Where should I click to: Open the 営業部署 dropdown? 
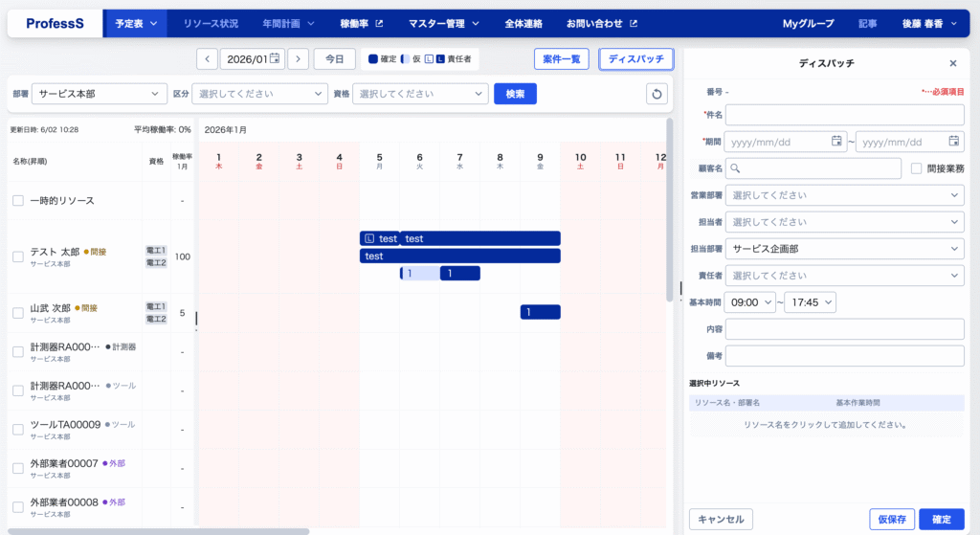pyautogui.click(x=844, y=195)
